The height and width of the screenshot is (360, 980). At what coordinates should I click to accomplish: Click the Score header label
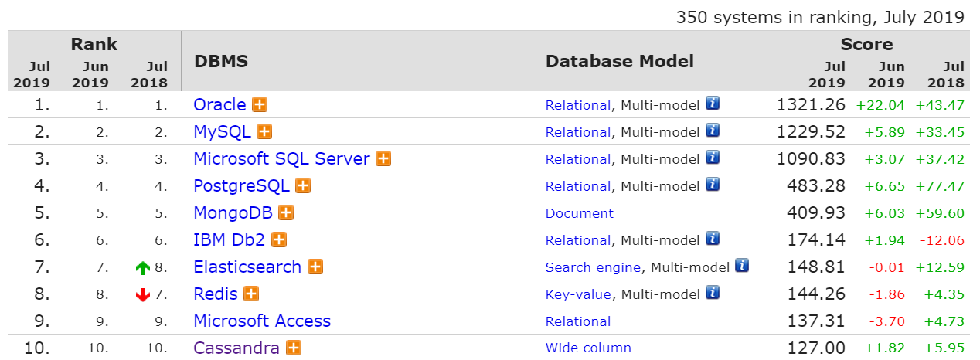(866, 44)
